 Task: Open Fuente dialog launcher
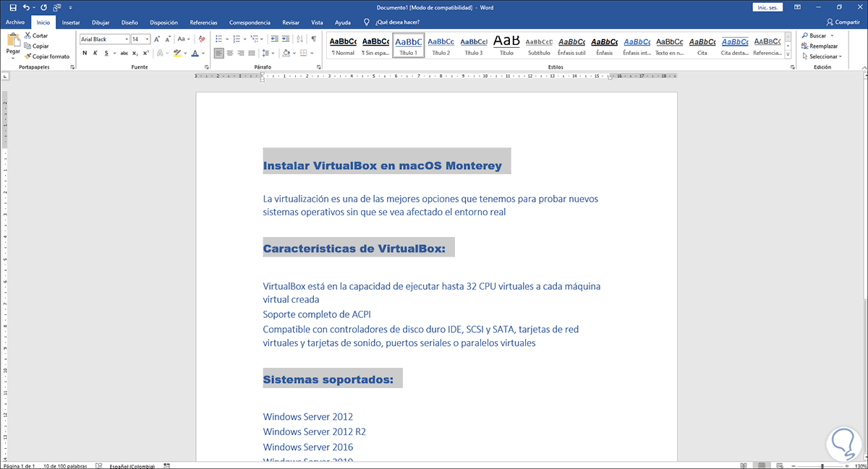207,67
